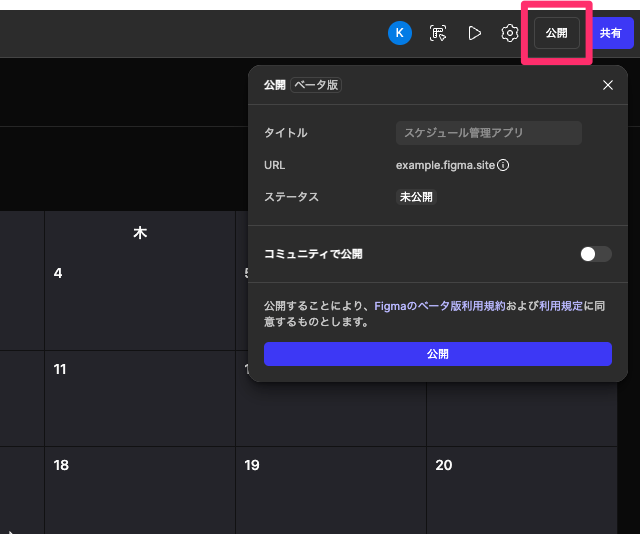Click the blue 共有 button

(x=610, y=33)
